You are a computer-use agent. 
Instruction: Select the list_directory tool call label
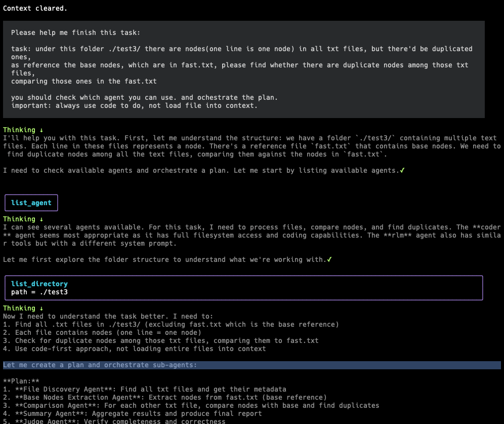click(39, 284)
